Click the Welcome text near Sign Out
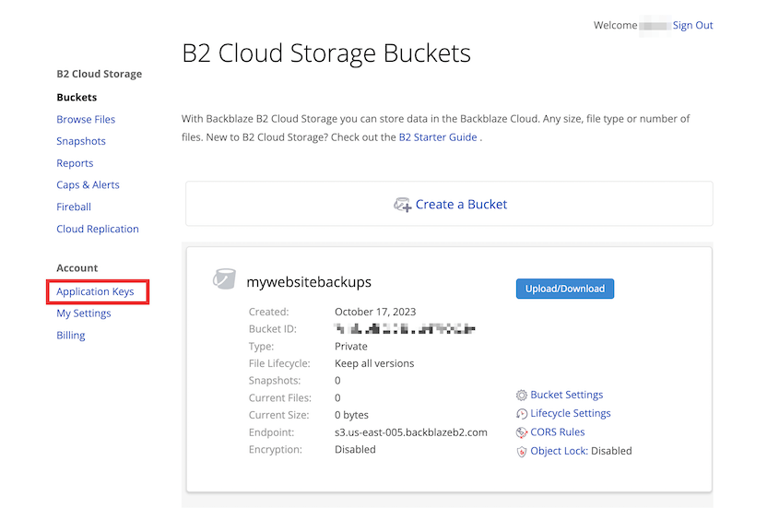The height and width of the screenshot is (532, 779). [x=615, y=25]
